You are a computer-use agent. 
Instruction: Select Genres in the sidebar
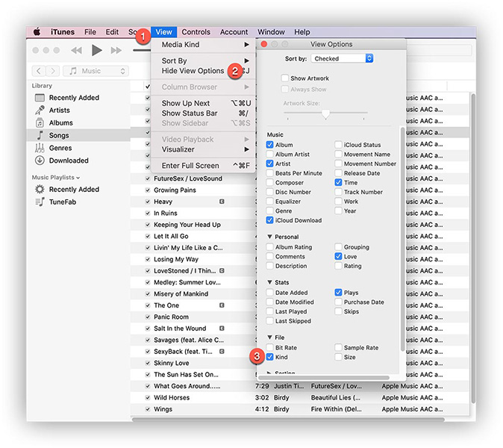pos(60,148)
